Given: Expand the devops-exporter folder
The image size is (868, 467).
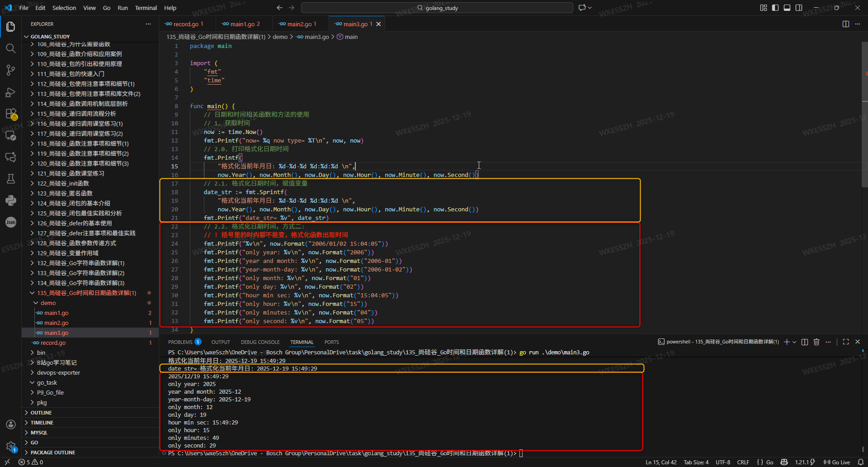Looking at the screenshot, I should 58,373.
